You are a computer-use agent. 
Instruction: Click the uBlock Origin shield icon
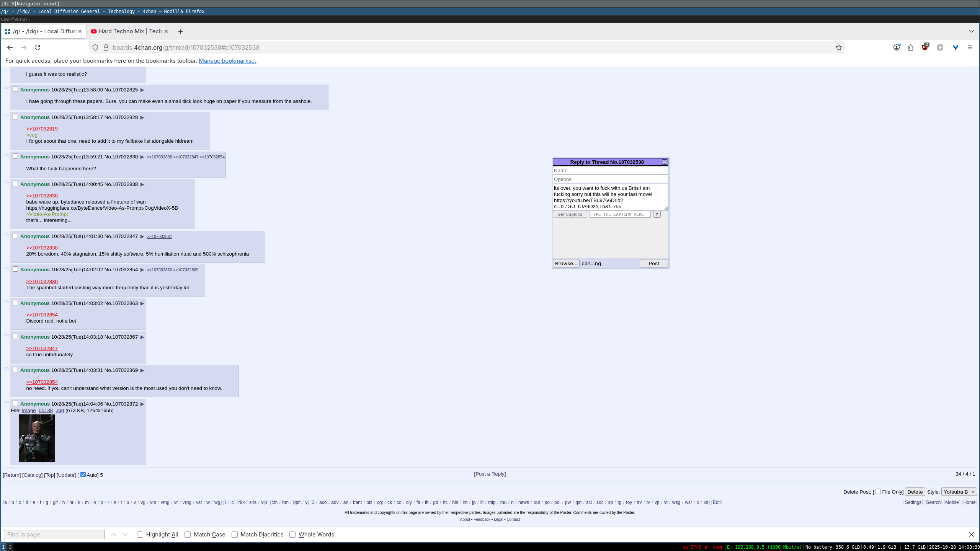pos(925,47)
